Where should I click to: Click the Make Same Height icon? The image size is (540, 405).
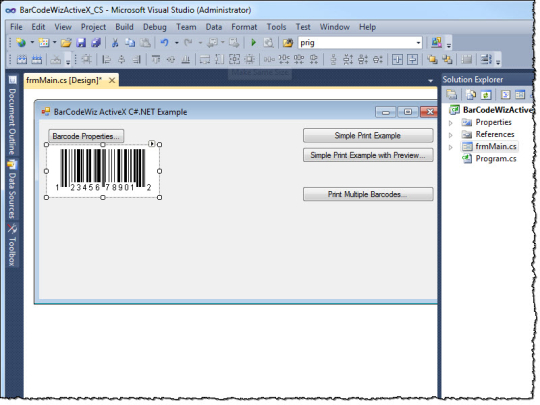(x=219, y=60)
